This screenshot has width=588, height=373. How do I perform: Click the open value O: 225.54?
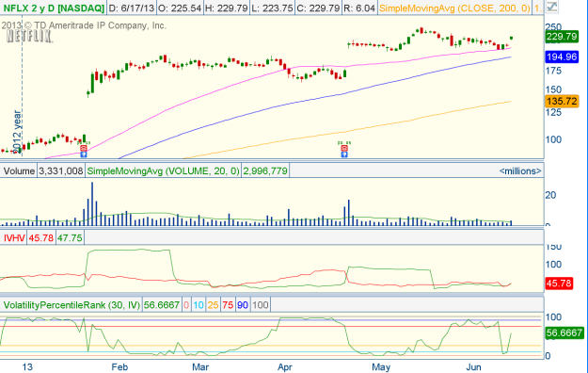point(180,8)
